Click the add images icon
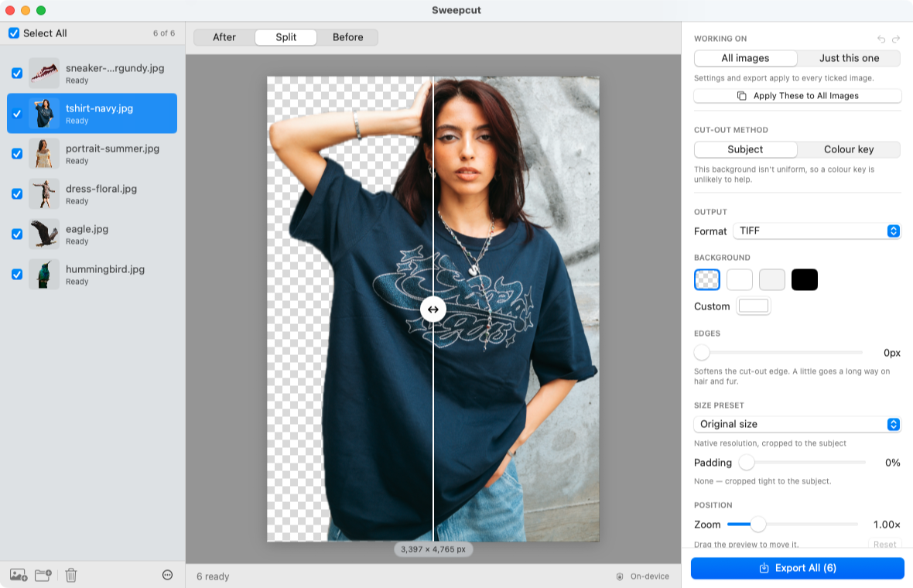Screen dimensions: 913x588 click(19, 575)
